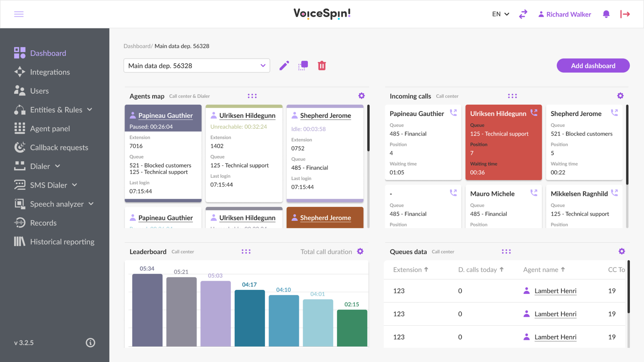Viewport: 644px width, 362px height.
Task: Click the 05:34 leaderboard bar
Action: click(x=147, y=310)
